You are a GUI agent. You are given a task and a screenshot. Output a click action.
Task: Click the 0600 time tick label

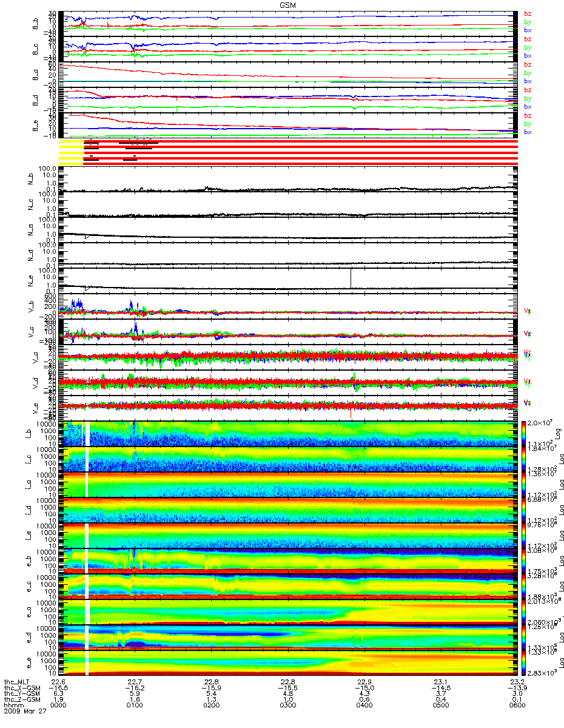(x=517, y=704)
